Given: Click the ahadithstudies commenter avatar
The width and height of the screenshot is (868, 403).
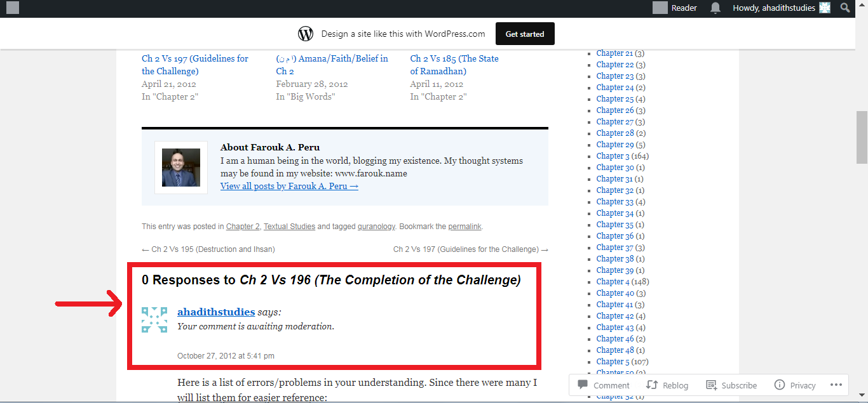Looking at the screenshot, I should click(x=154, y=320).
